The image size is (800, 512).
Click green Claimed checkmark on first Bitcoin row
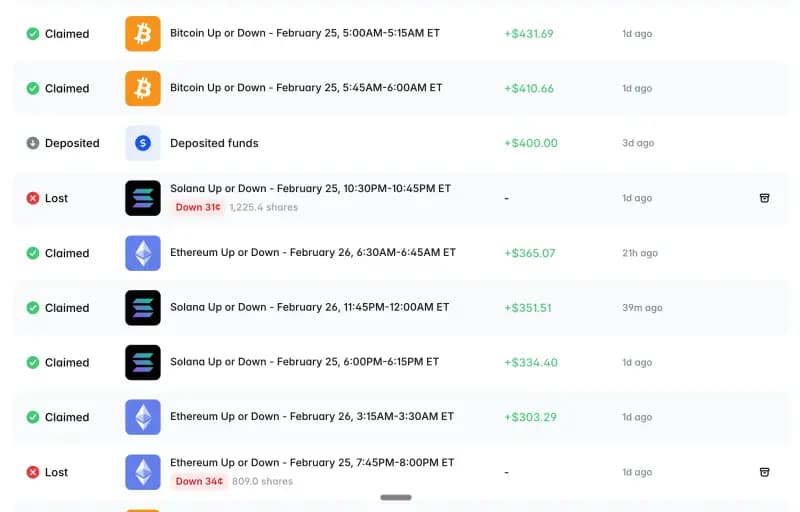click(x=33, y=34)
